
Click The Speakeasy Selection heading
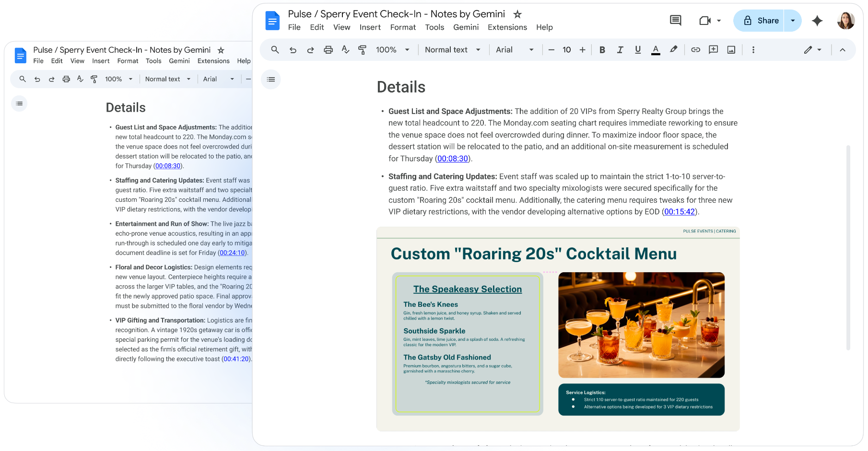pos(468,289)
